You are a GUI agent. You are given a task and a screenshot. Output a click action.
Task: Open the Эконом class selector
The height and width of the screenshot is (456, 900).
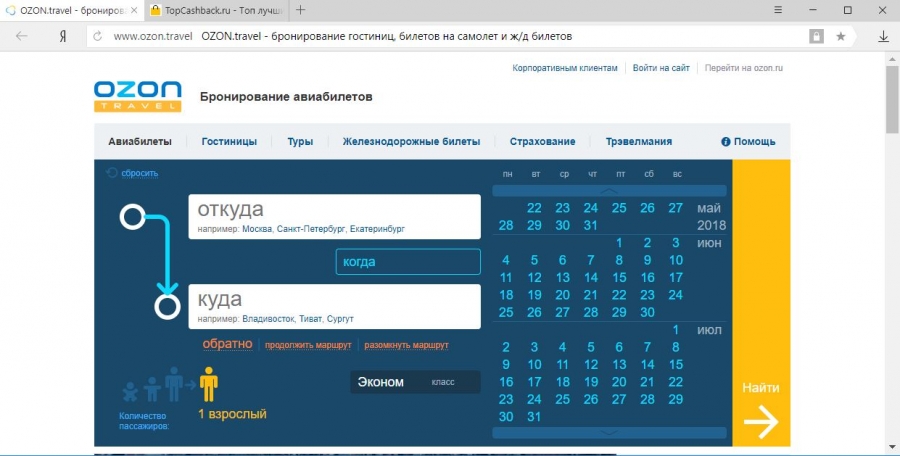415,382
